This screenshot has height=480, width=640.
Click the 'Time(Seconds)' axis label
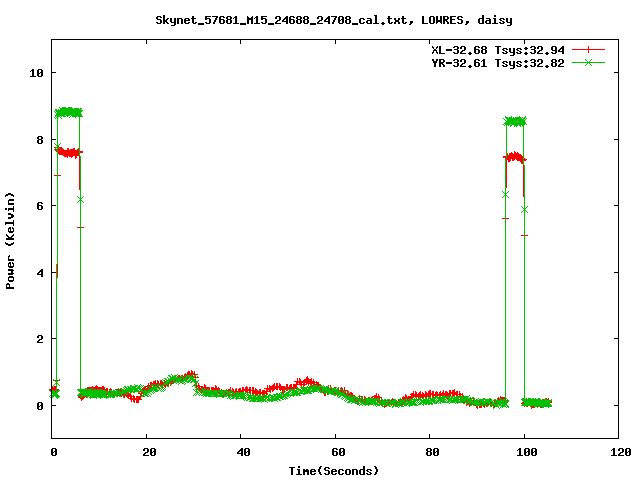pyautogui.click(x=334, y=471)
